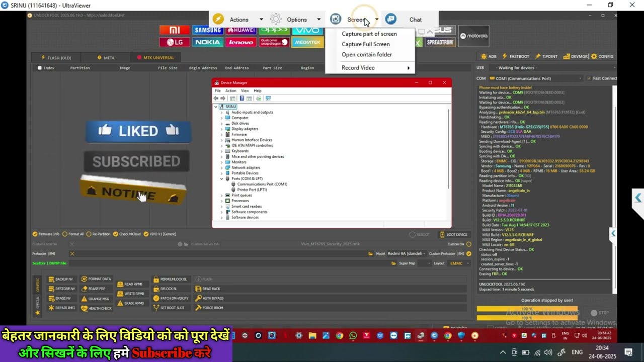644x362 pixels.
Task: Click the Force BROM tool
Action: pyautogui.click(x=209, y=308)
